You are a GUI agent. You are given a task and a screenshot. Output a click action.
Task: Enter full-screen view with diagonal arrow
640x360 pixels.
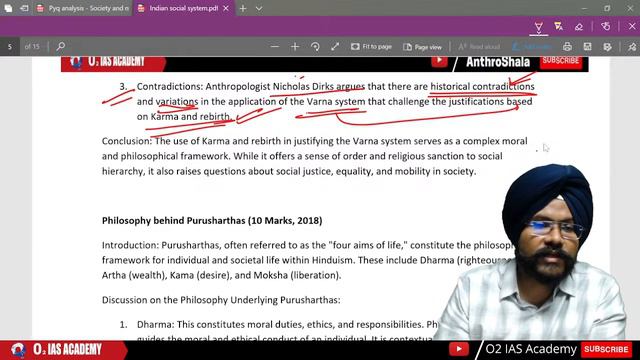tap(335, 47)
